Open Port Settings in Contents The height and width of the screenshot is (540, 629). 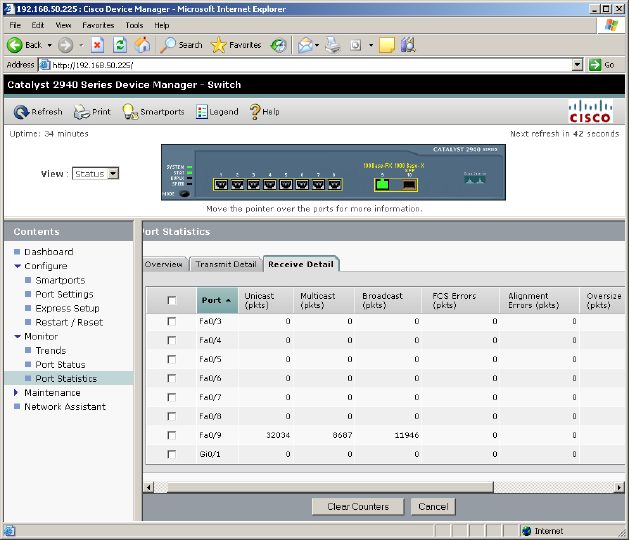point(64,294)
